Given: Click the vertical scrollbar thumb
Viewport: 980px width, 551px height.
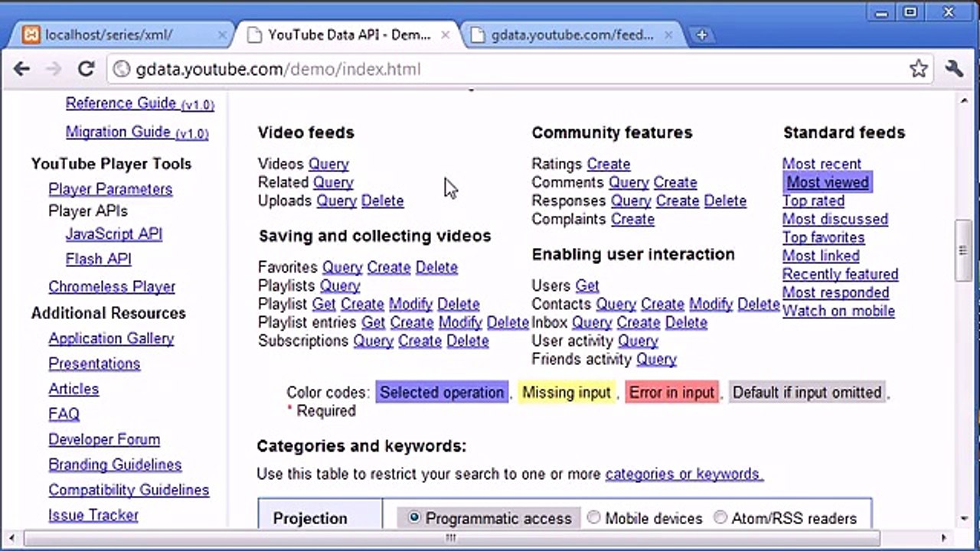Looking at the screenshot, I should click(965, 249).
